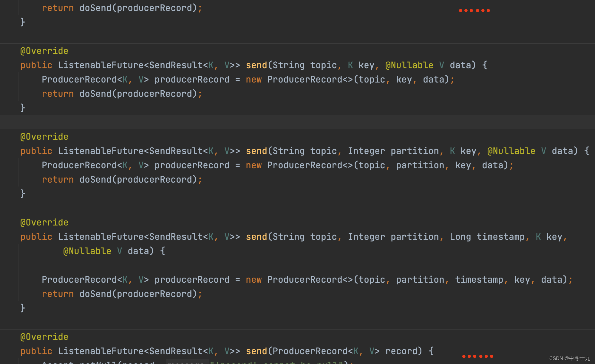
Task: Click ProducerRecord constructor with timestamp argument
Action: [407, 280]
